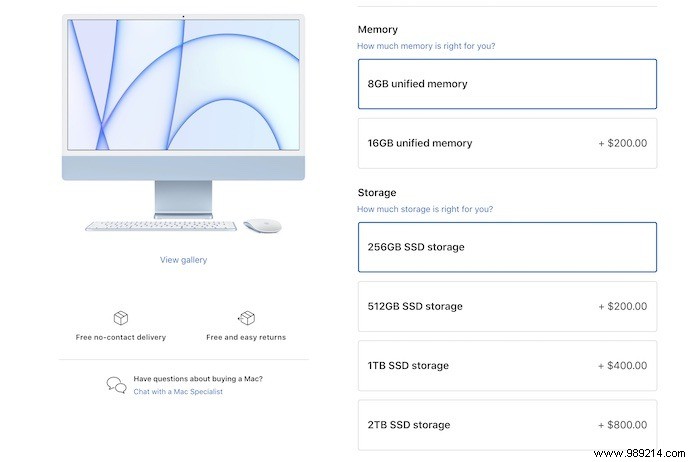The height and width of the screenshot is (462, 700).
Task: Pick the 512GB SSD storage option
Action: [507, 306]
